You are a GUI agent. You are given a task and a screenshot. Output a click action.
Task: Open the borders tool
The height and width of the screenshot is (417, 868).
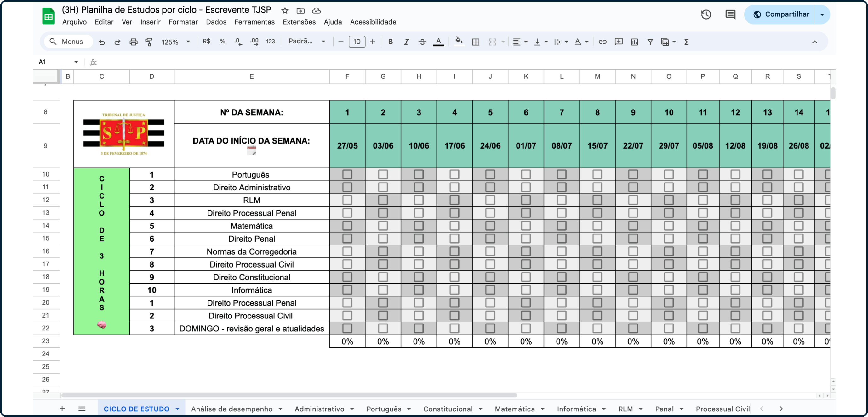click(x=476, y=42)
